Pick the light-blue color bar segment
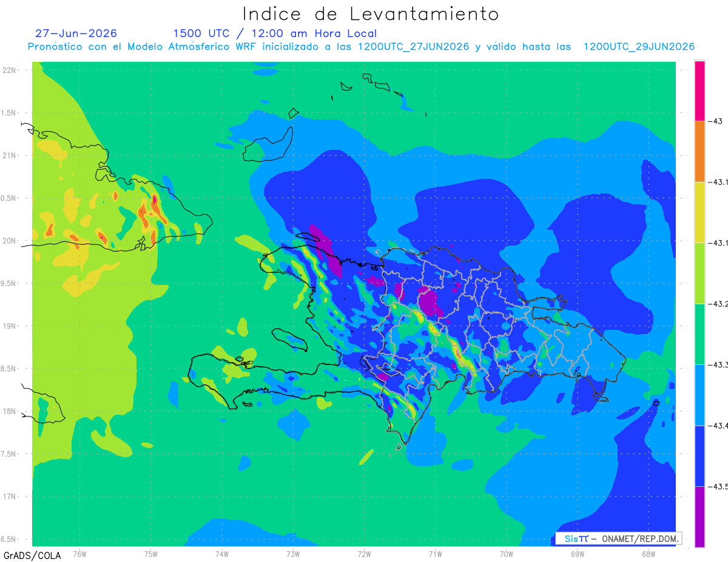728x562 pixels. pos(699,395)
